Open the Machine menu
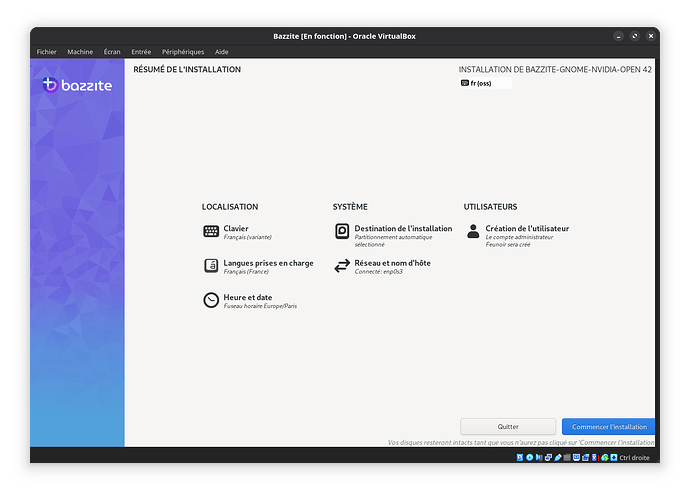 coord(80,52)
